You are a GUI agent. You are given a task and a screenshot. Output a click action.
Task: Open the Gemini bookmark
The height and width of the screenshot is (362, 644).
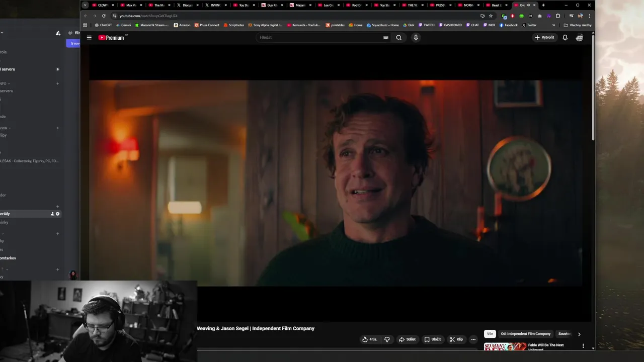click(x=124, y=25)
